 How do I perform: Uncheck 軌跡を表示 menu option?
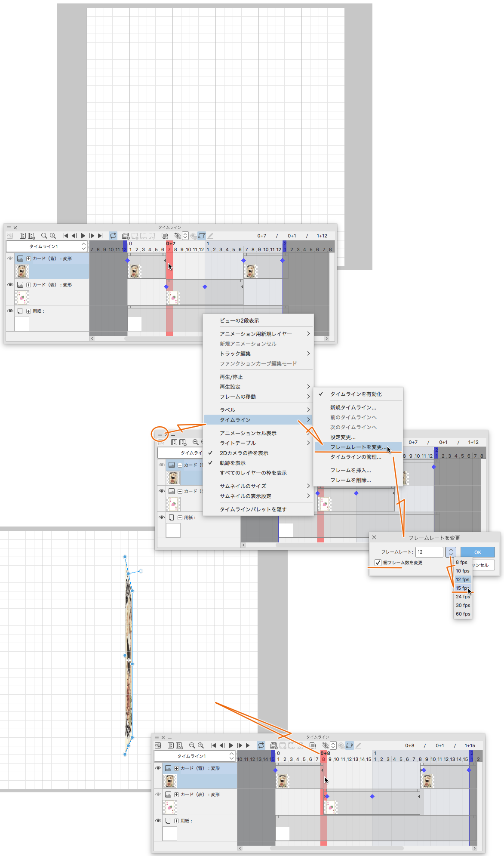point(258,463)
